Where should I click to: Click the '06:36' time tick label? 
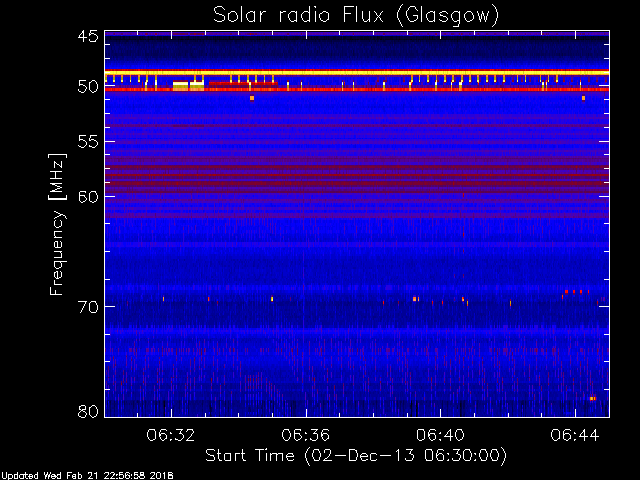pyautogui.click(x=305, y=435)
